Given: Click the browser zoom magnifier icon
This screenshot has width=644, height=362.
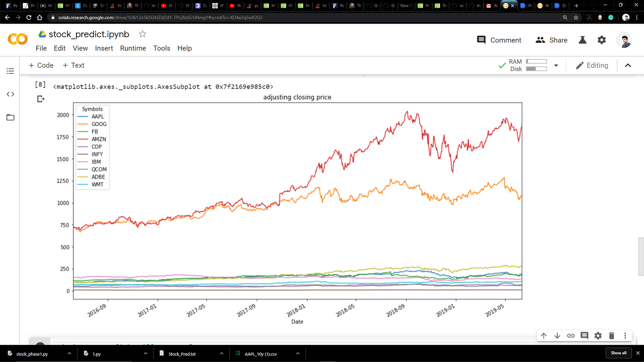Looking at the screenshot, I should (x=565, y=17).
